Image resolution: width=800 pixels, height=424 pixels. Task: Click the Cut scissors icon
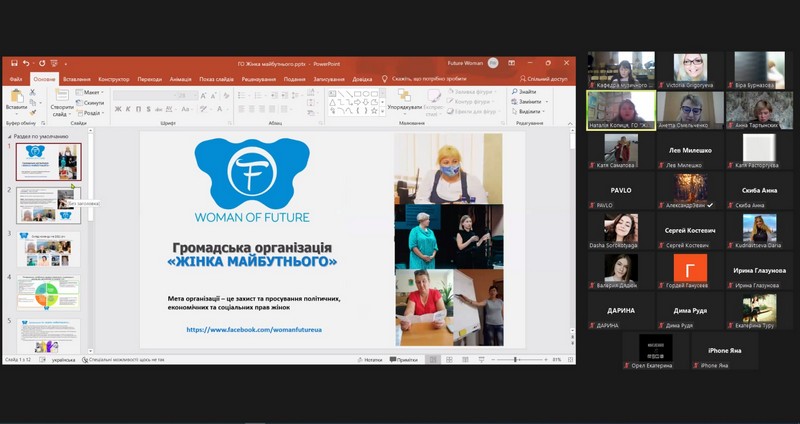33,92
